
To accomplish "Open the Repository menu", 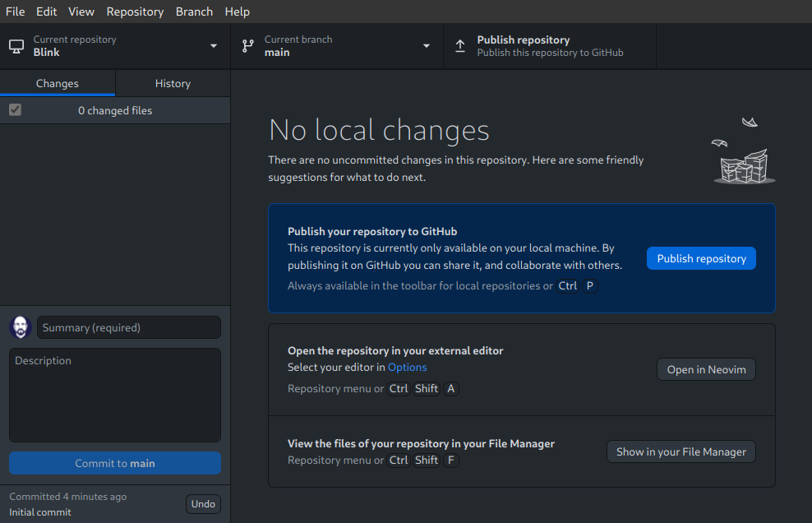I will [135, 12].
